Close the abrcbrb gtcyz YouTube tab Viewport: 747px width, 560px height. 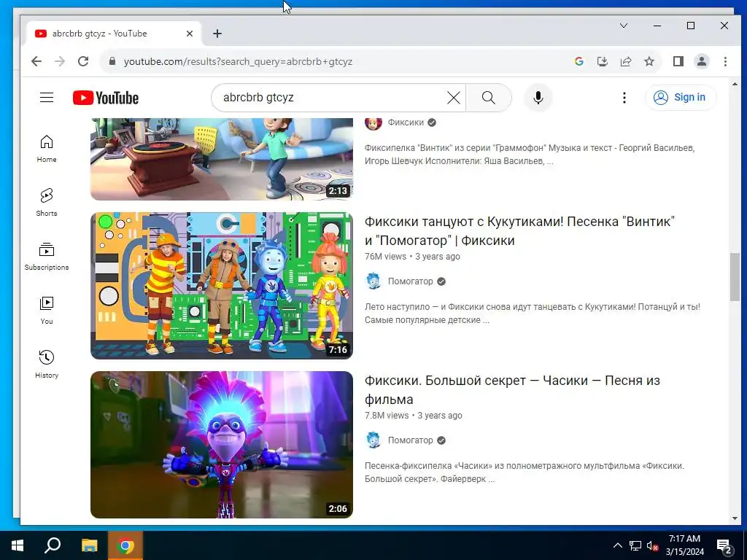point(190,34)
